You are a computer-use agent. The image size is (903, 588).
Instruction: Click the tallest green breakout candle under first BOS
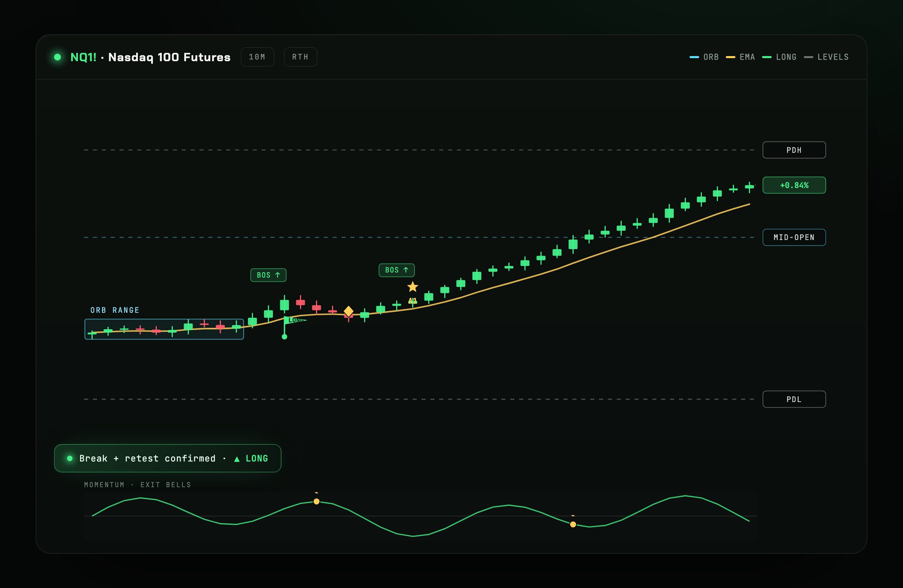[x=285, y=304]
